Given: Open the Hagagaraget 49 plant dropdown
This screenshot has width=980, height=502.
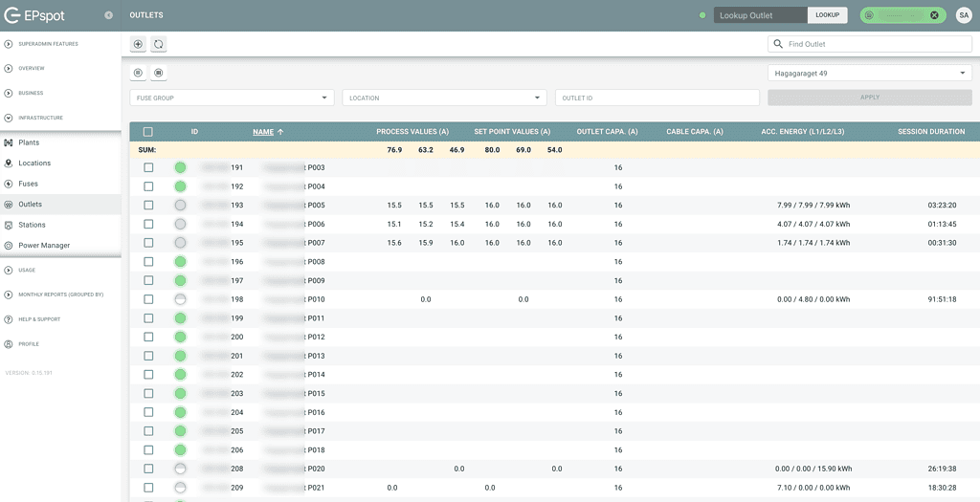Looking at the screenshot, I should [869, 73].
